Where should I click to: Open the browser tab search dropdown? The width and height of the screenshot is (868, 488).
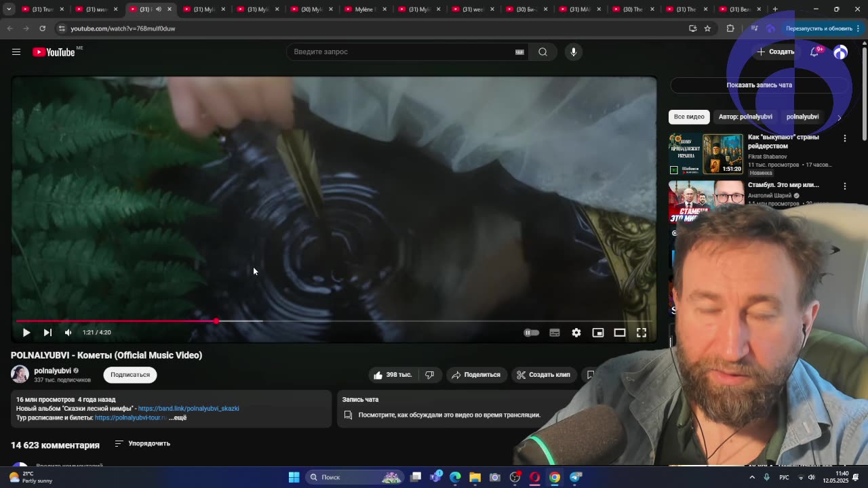point(9,9)
